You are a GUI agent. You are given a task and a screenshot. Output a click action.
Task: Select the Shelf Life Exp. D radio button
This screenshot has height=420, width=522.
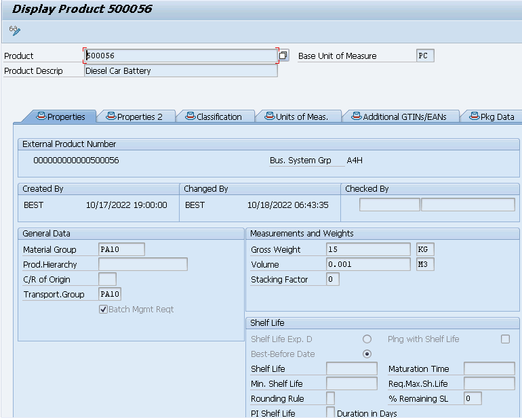367,339
